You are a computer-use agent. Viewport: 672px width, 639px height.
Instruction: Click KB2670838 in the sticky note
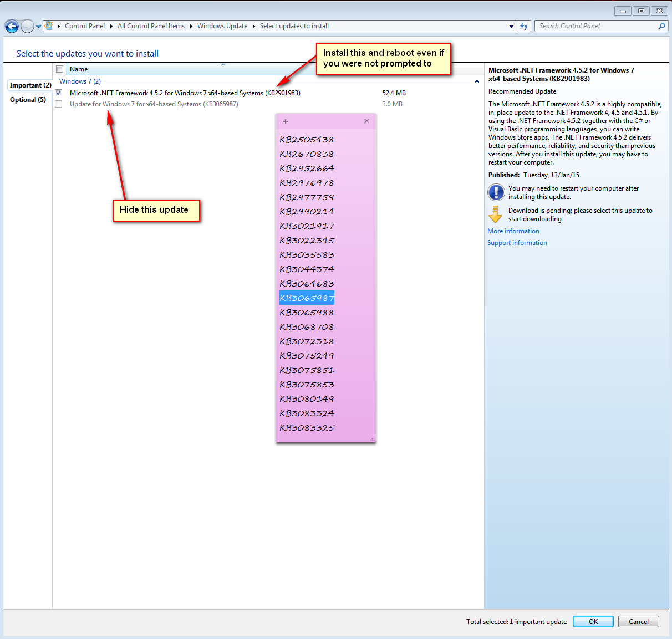click(307, 154)
